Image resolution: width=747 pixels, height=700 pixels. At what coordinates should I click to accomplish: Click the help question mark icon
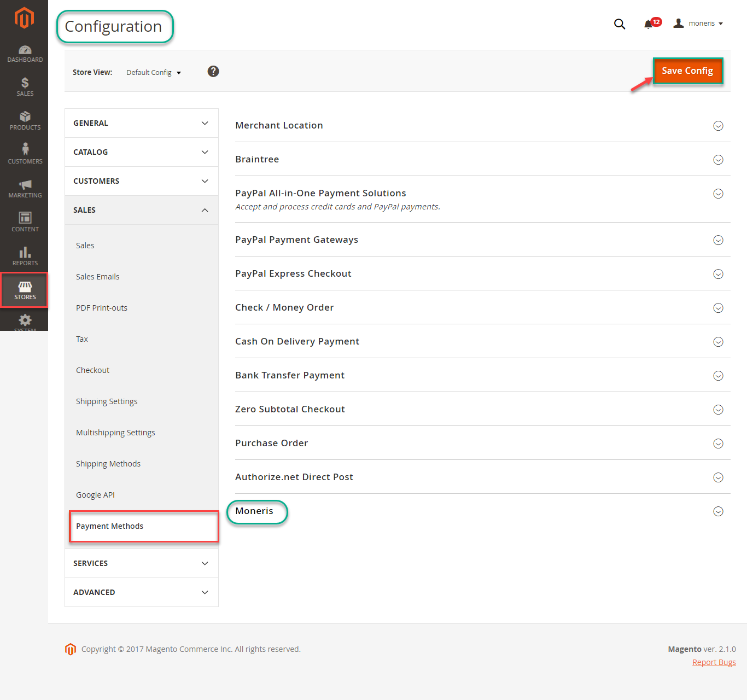pyautogui.click(x=213, y=72)
